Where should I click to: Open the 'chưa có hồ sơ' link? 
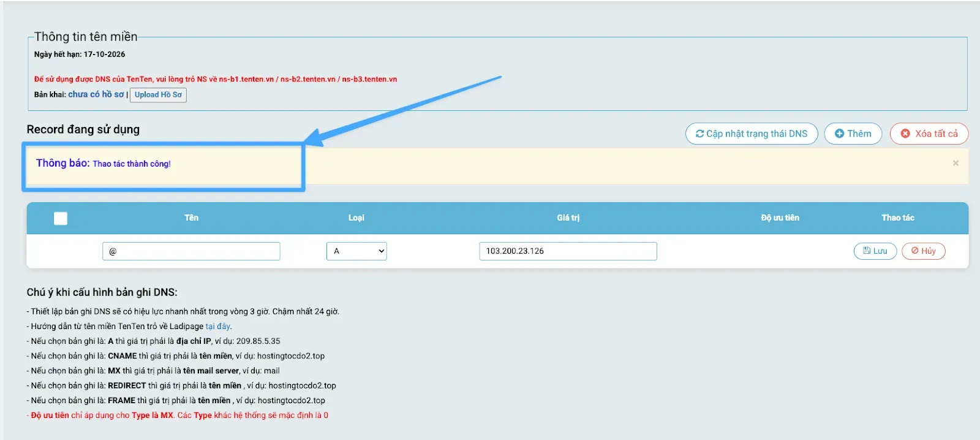[x=96, y=94]
